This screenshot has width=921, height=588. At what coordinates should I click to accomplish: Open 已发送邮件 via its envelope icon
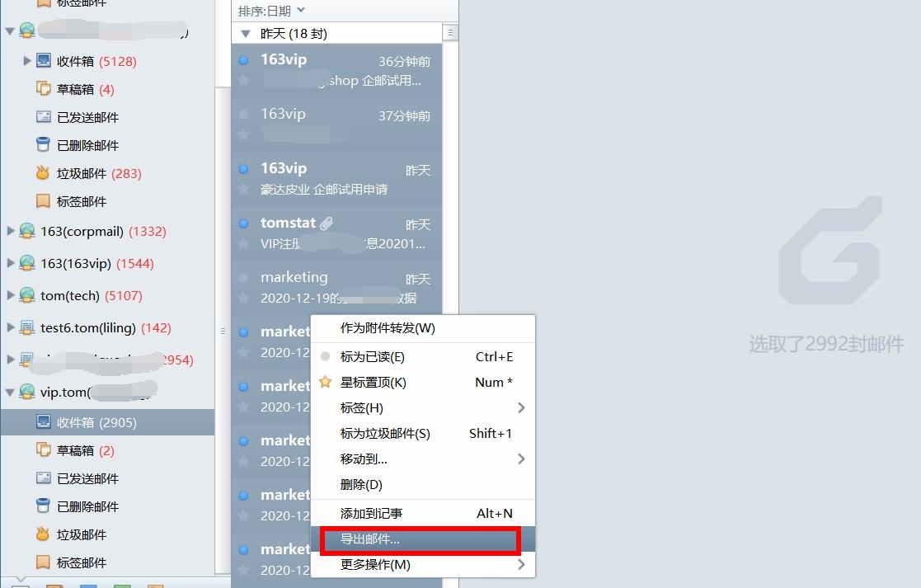point(44,117)
